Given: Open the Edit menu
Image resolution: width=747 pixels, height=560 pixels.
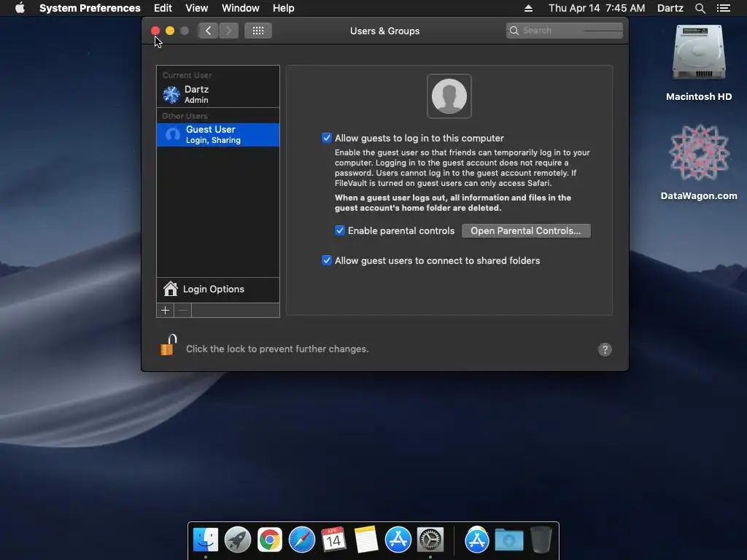Looking at the screenshot, I should coord(163,8).
